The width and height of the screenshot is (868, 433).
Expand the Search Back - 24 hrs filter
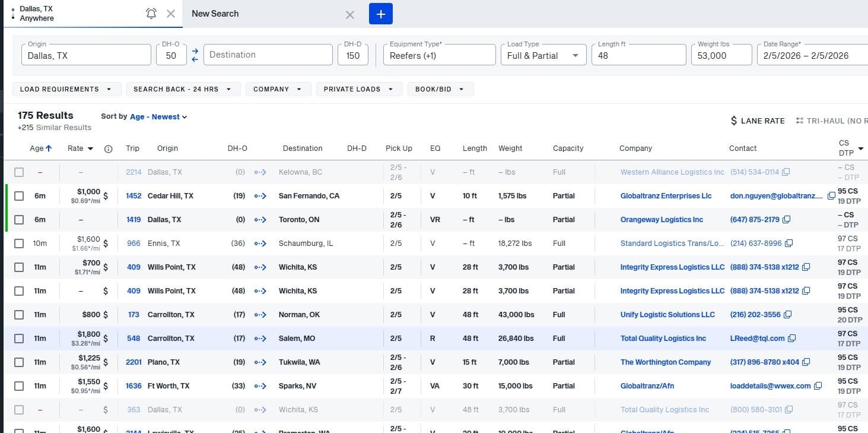(x=183, y=89)
